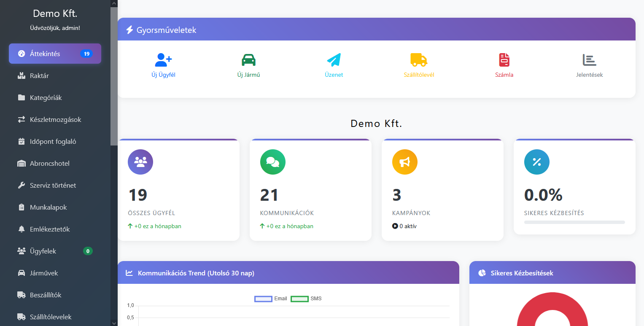Click the percent icon on Sikeres Kézbesítés card
The width and height of the screenshot is (644, 326).
click(536, 162)
